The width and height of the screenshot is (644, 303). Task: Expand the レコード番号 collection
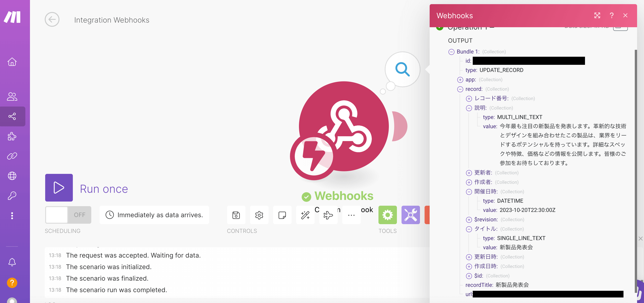[x=469, y=99]
